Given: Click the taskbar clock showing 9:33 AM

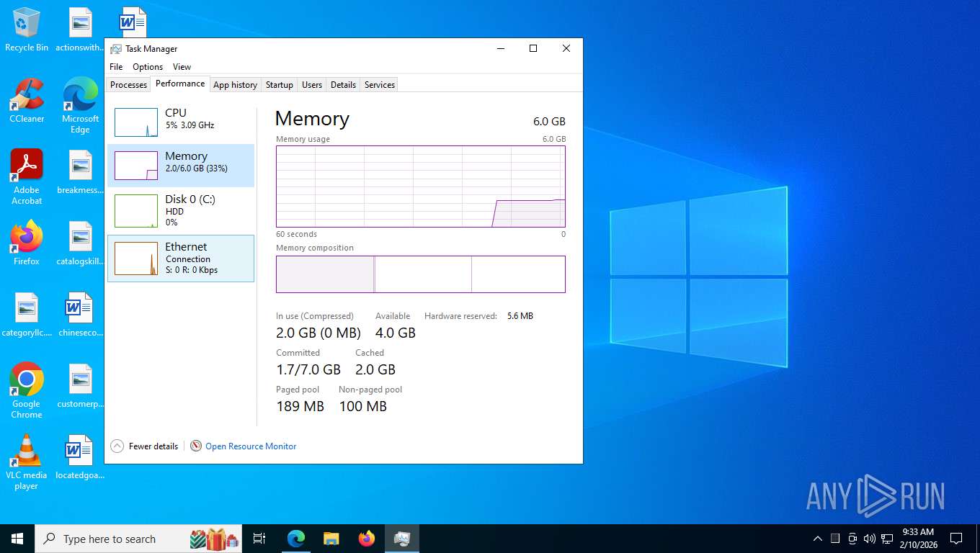Looking at the screenshot, I should coord(918,539).
